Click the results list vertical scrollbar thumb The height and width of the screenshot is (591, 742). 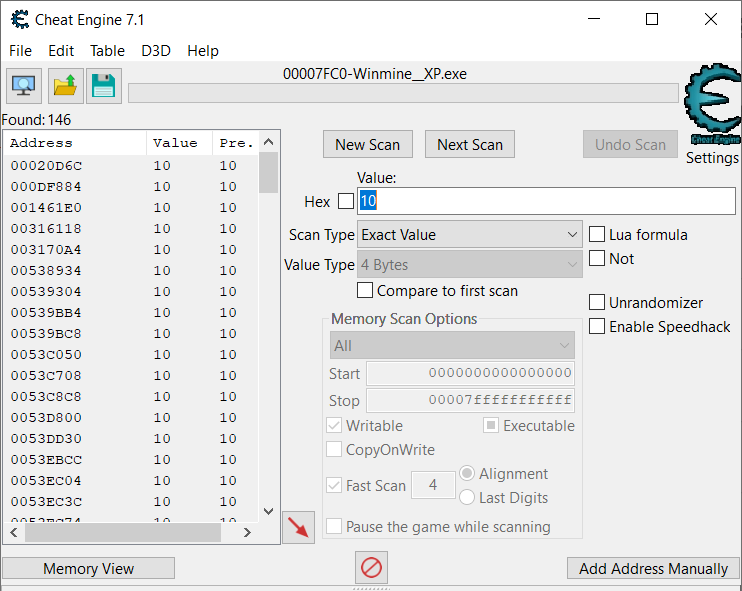point(268,173)
